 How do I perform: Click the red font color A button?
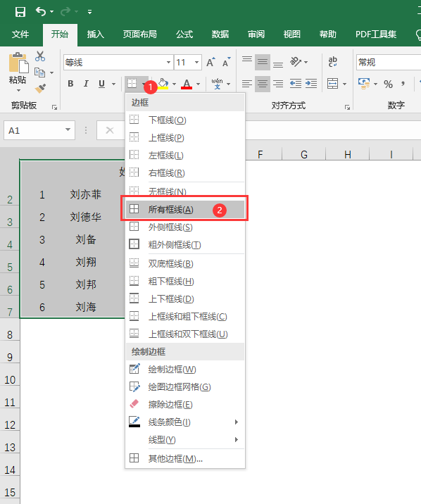[x=187, y=84]
